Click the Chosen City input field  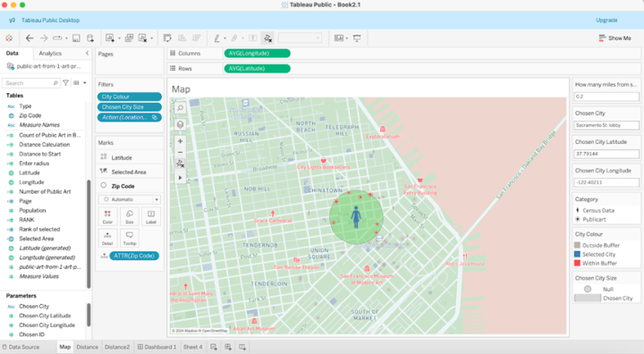[x=606, y=125]
